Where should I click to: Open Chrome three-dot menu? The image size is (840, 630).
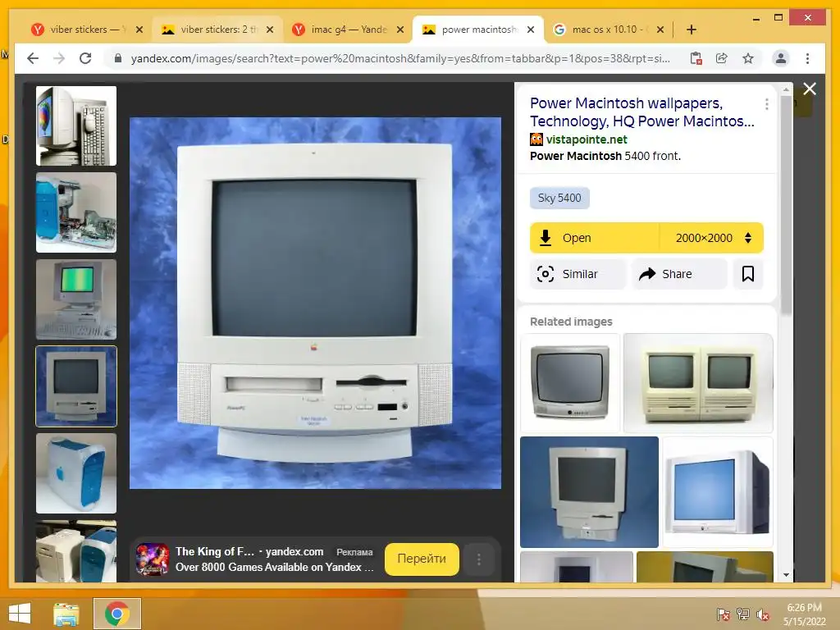tap(807, 58)
